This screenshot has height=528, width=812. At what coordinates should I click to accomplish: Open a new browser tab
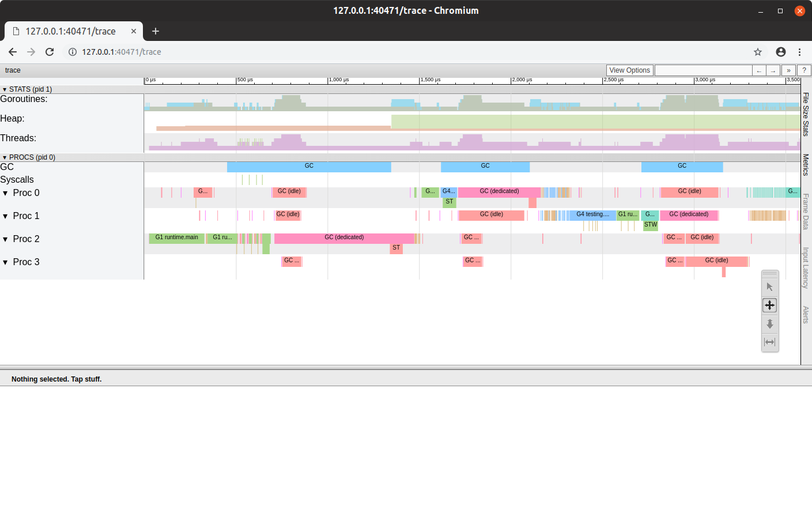[x=156, y=31]
